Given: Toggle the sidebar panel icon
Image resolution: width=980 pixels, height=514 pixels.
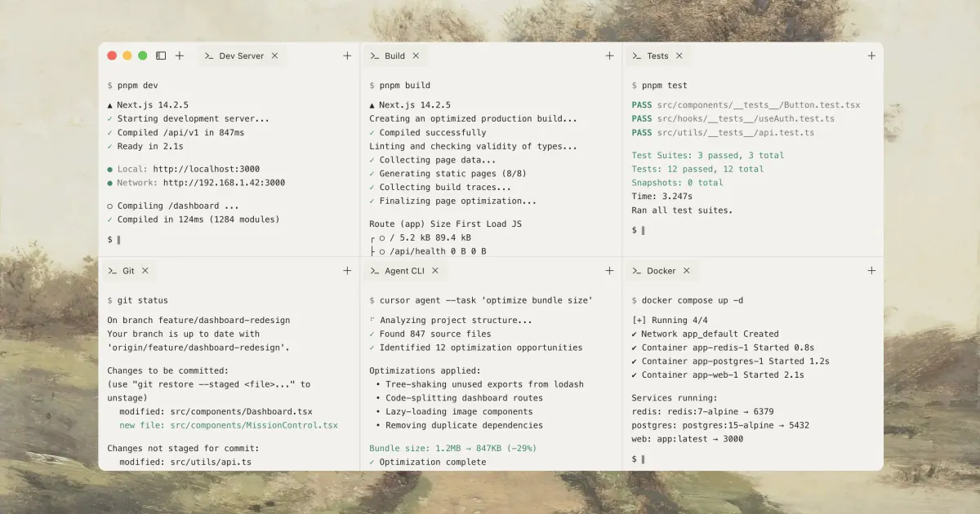Looking at the screenshot, I should tap(161, 56).
